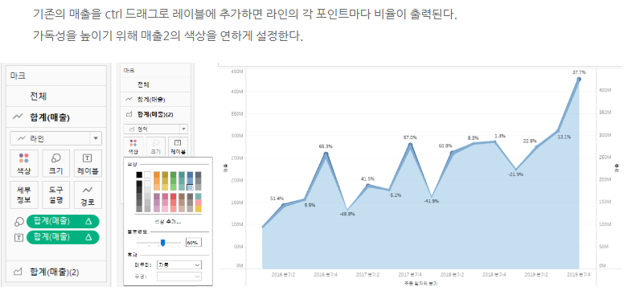
Task: Click the 13.1% data label
Action: click(x=564, y=137)
